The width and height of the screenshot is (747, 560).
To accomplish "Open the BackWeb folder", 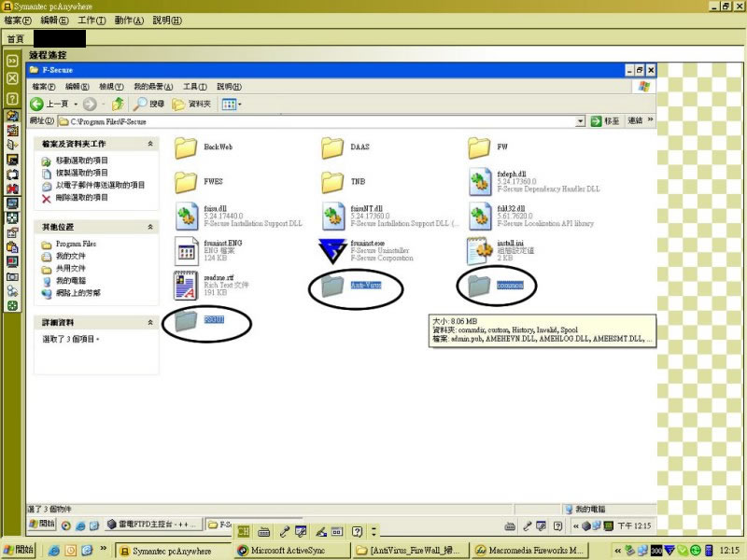I will coord(186,147).
